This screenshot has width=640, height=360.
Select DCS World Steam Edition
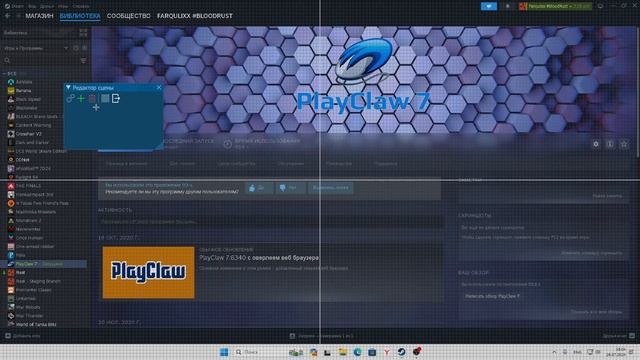41,151
